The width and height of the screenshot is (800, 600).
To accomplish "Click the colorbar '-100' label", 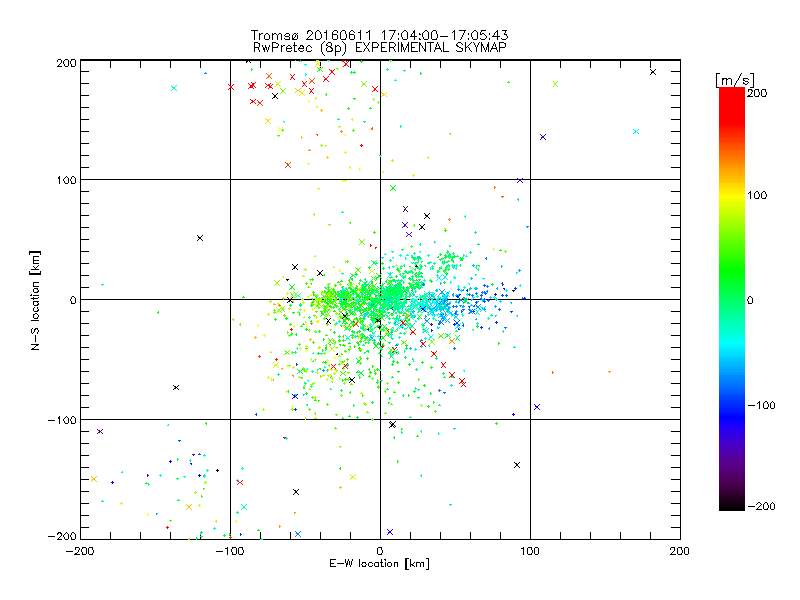I will tap(761, 405).
